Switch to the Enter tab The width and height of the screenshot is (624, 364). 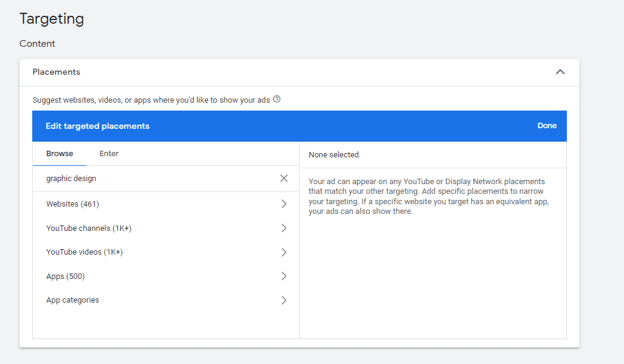108,153
